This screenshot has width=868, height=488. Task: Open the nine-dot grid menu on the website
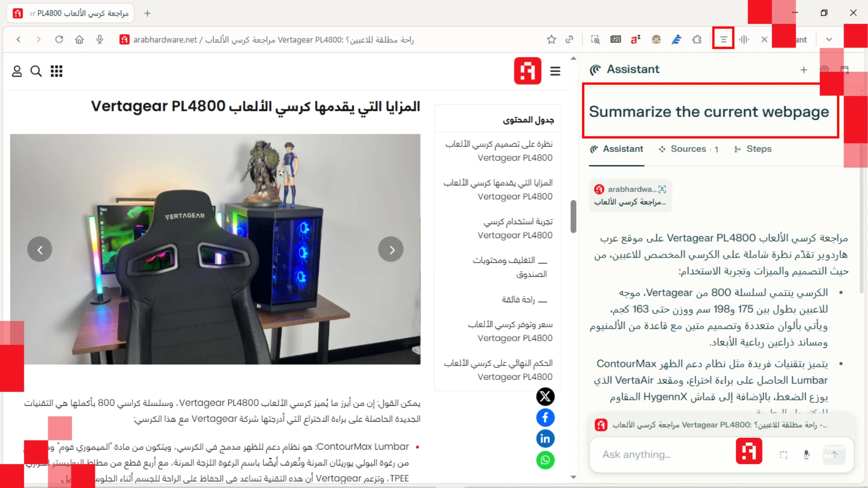click(57, 71)
